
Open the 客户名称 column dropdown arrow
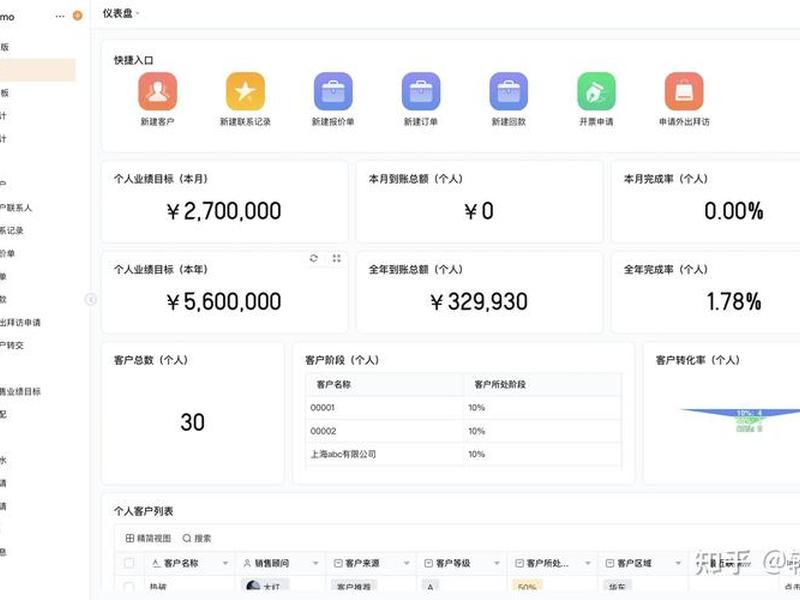point(226,563)
